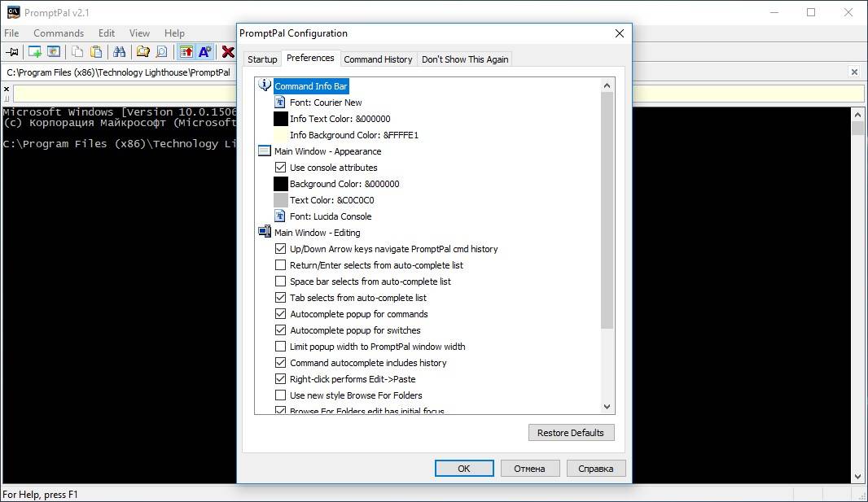
Task: Click the Main Window - Appearance icon
Action: click(x=265, y=151)
